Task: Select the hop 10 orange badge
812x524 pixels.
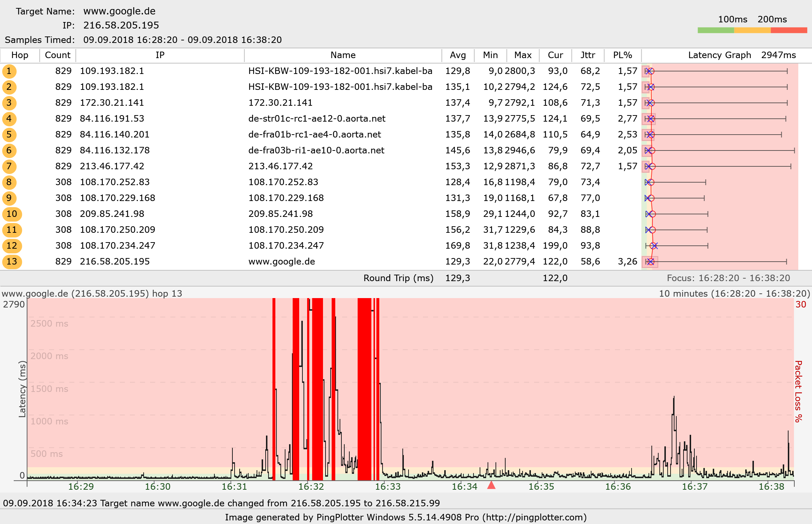Action: [12, 214]
